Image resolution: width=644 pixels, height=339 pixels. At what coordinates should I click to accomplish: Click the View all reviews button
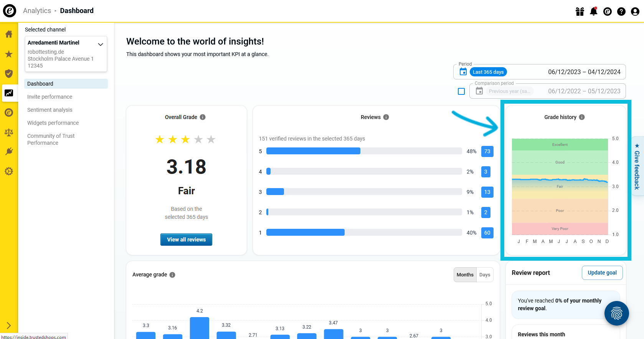[x=186, y=240]
